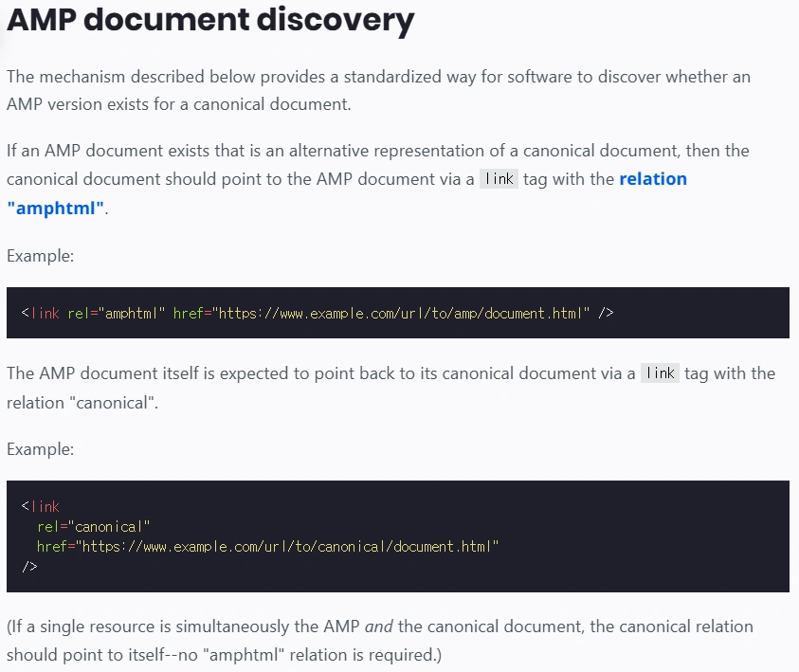
Task: Click the inline "link" code in the canonical paragraph
Action: tap(660, 372)
